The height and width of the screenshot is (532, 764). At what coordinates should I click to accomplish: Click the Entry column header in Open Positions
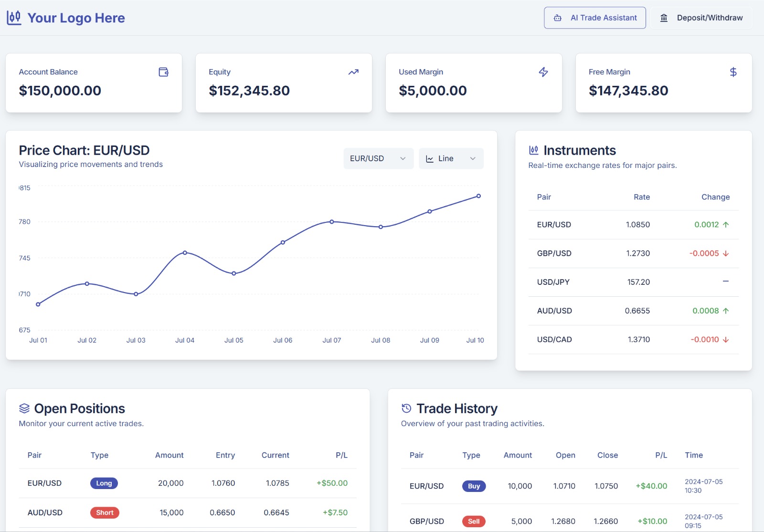[x=225, y=455]
